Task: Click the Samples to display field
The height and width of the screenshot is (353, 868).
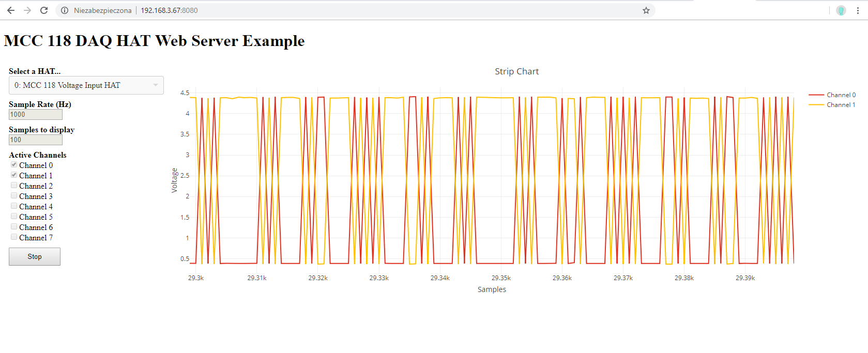Action: tap(36, 140)
